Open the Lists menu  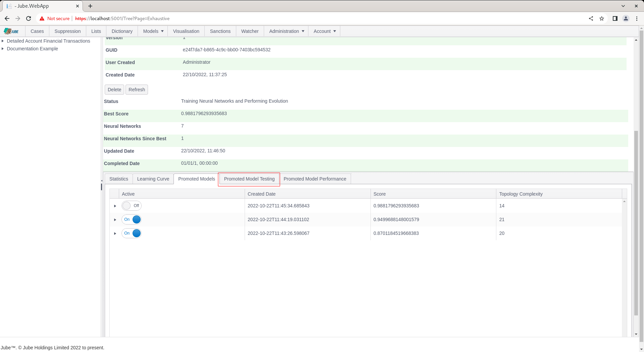tap(96, 31)
